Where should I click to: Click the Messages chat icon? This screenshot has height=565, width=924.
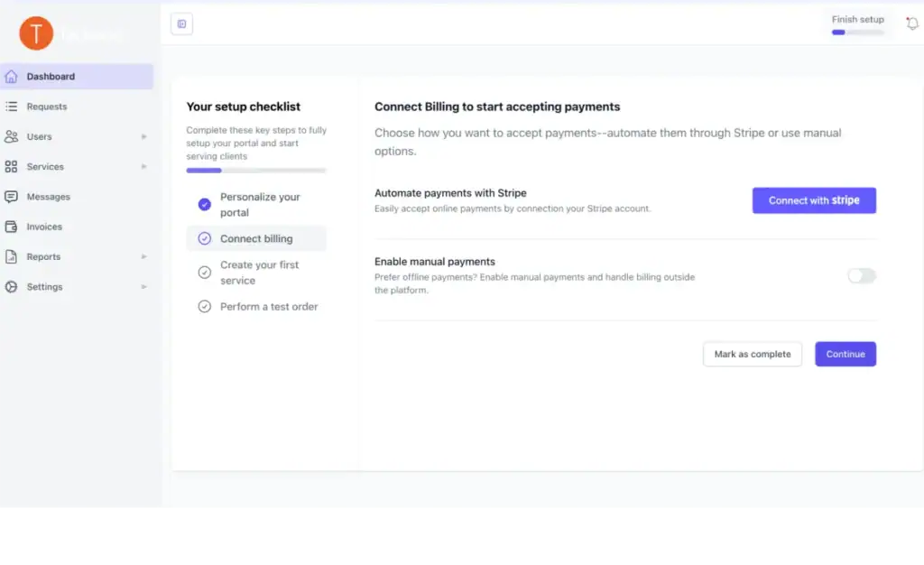point(12,197)
